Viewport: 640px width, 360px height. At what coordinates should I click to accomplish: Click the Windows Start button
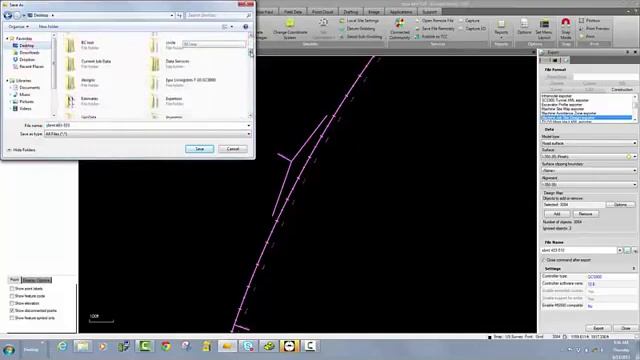(9, 350)
